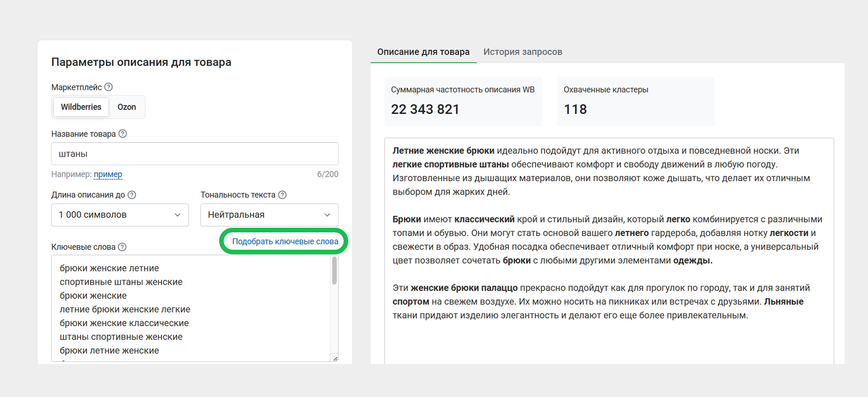The height and width of the screenshot is (397, 868).
Task: Expand the Нейтральная tone dropdown
Action: point(269,215)
